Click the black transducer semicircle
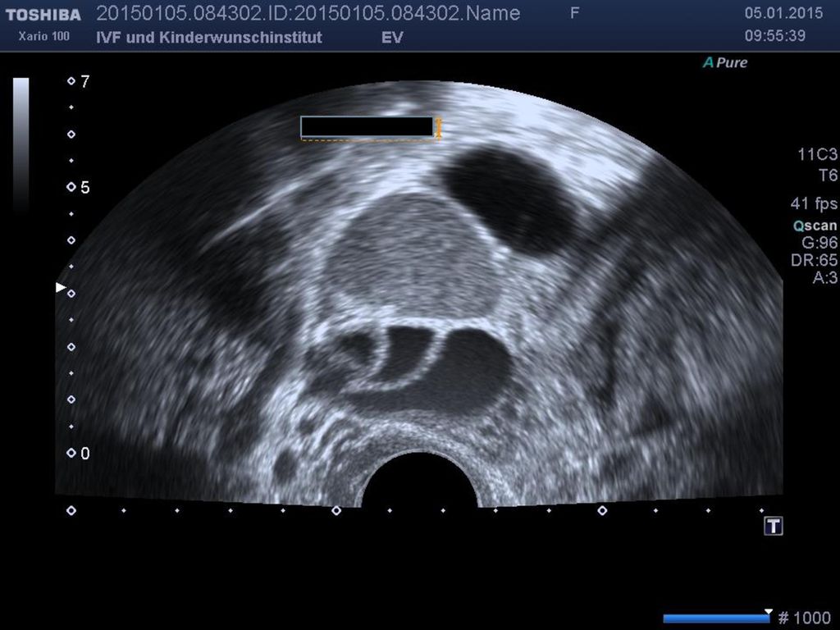840x630 pixels. pos(419,480)
